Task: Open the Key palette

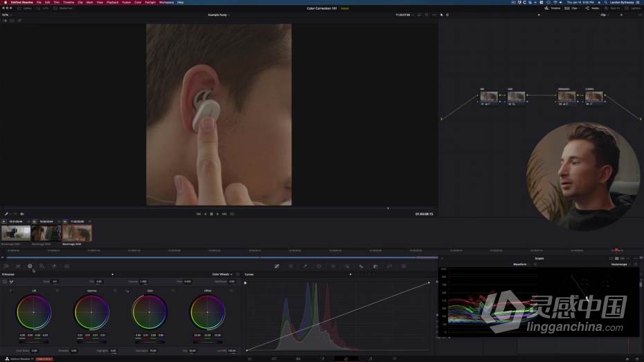Action: (x=375, y=266)
